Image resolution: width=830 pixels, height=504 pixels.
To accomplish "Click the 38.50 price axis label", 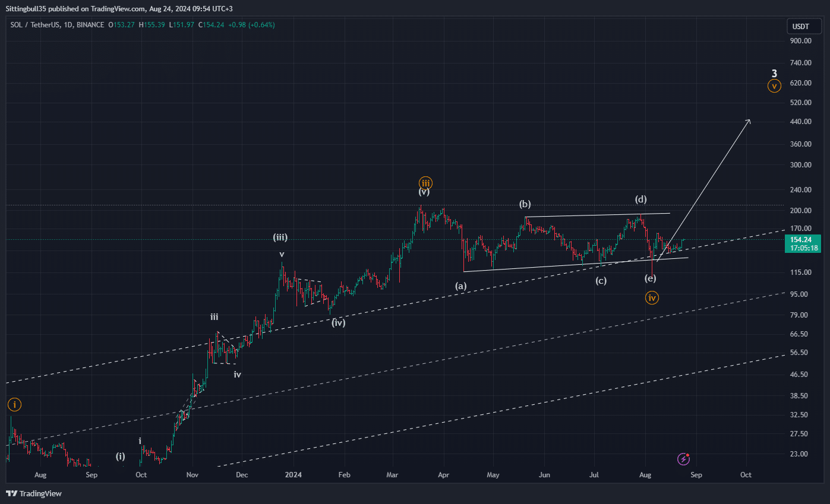I will (800, 396).
